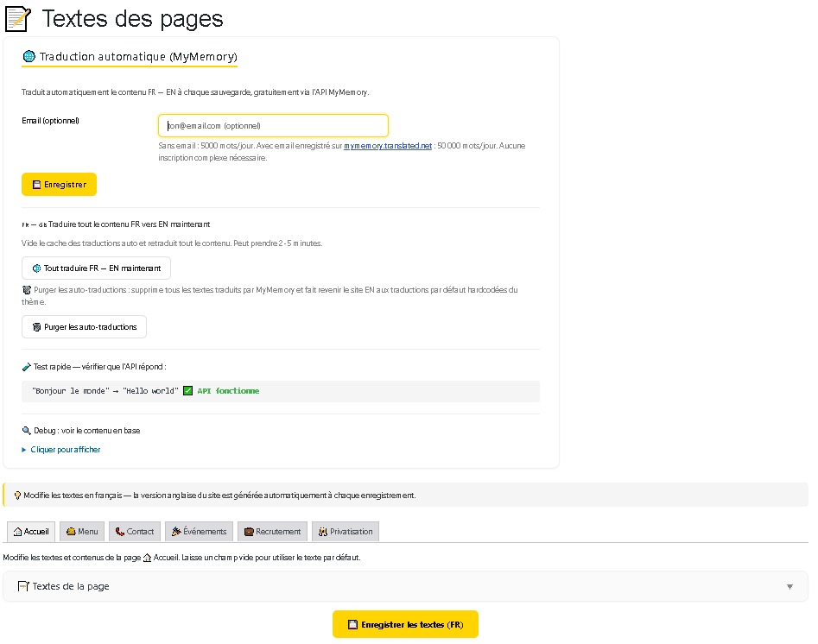The image size is (818, 644).
Task: Click the "API fonctionne" status text
Action: 228,390
